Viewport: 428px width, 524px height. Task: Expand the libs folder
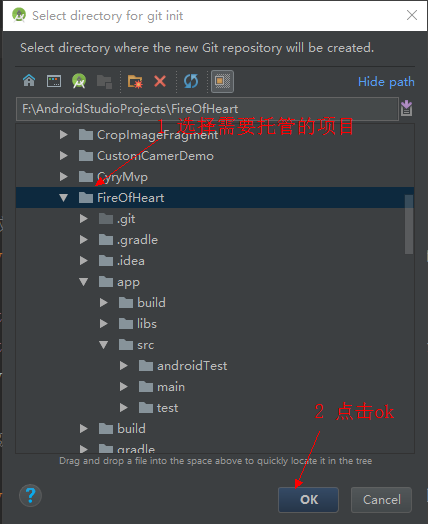[104, 323]
